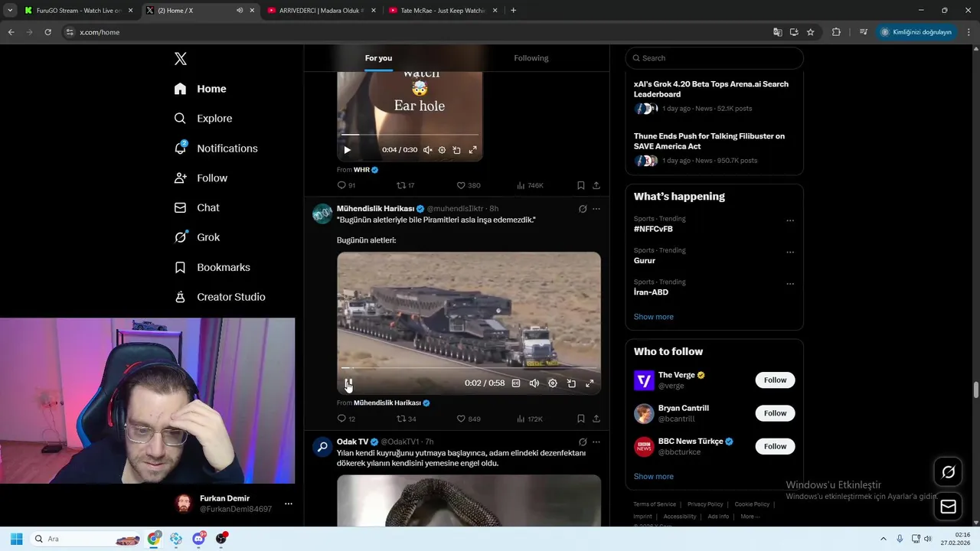Open more options for İran-ABD trend
The image size is (980, 551).
[790, 284]
